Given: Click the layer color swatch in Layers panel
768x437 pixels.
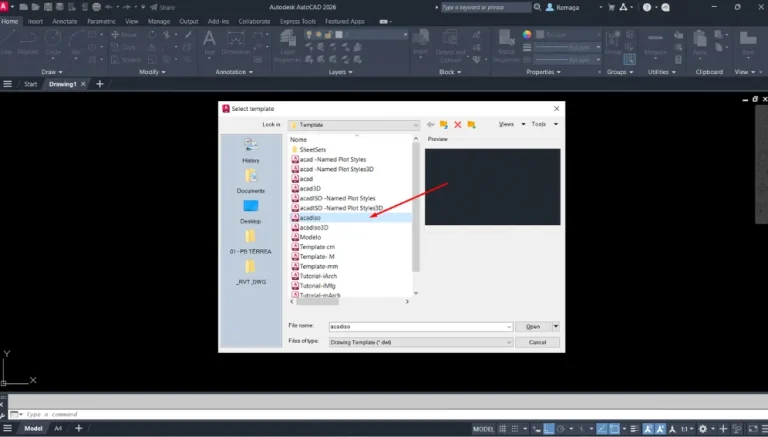Looking at the screenshot, I should coord(339,35).
